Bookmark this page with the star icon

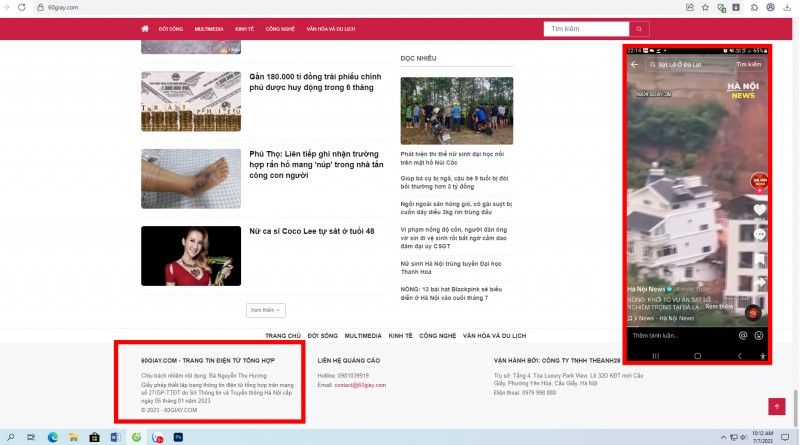click(x=705, y=7)
